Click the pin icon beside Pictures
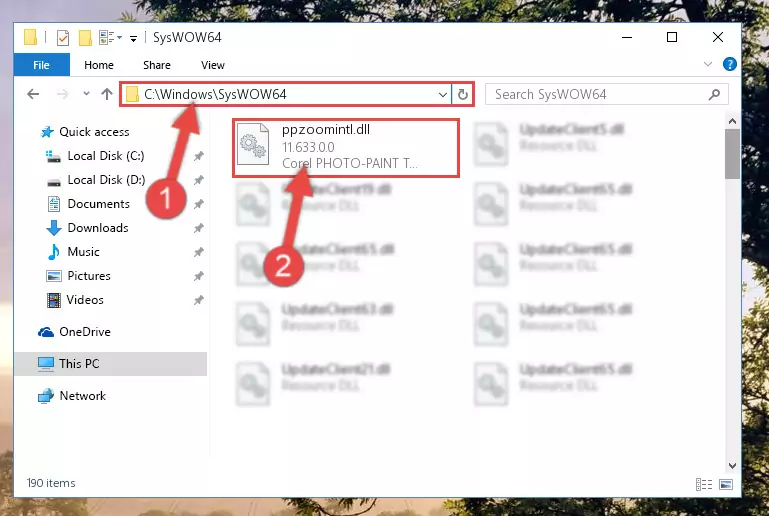The image size is (769, 516). click(x=199, y=276)
